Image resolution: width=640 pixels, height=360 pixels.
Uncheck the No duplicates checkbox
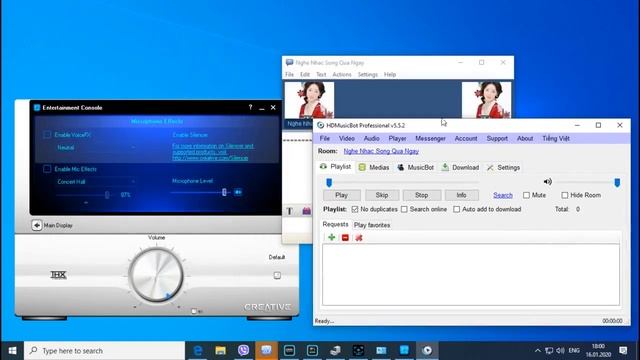(355, 209)
